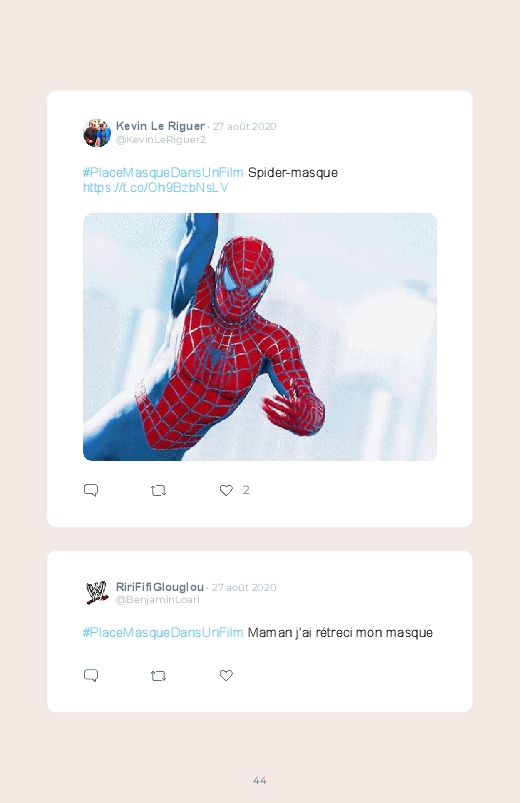Retweet the Maman j'ai rétreci tweet
The width and height of the screenshot is (520, 803).
pyautogui.click(x=158, y=676)
